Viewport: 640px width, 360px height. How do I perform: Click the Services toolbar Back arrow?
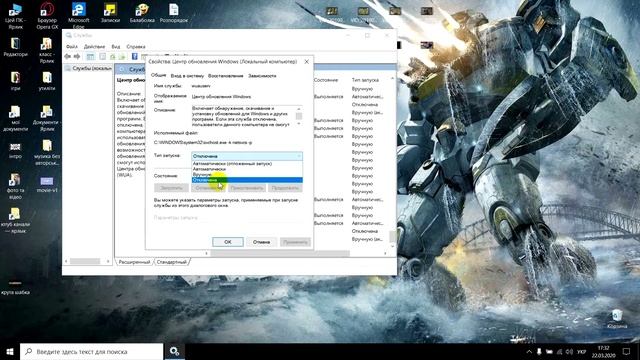(68, 56)
